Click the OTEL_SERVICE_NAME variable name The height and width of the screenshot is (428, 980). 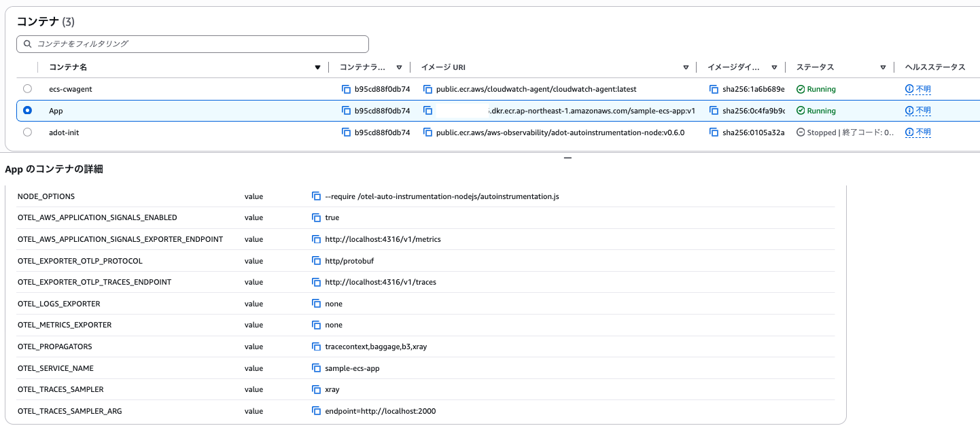(x=56, y=368)
